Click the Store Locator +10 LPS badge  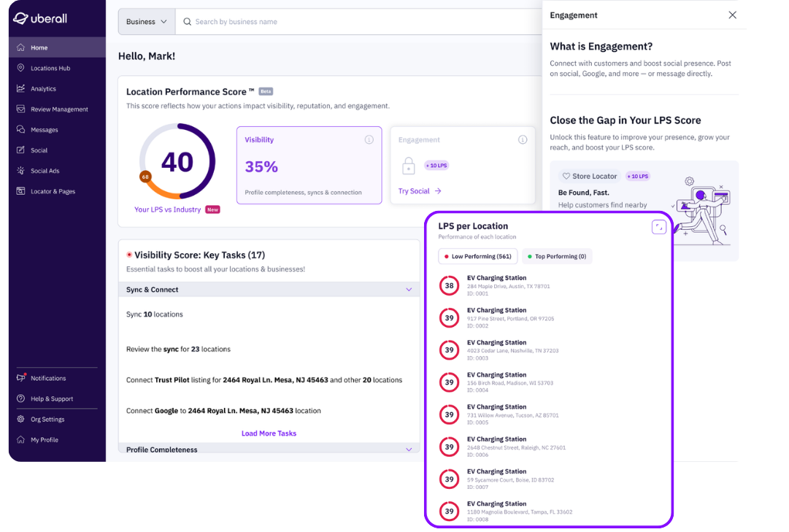click(x=637, y=176)
